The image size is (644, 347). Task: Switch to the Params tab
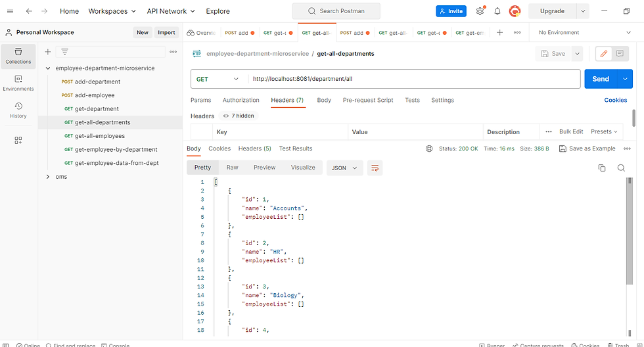click(200, 100)
